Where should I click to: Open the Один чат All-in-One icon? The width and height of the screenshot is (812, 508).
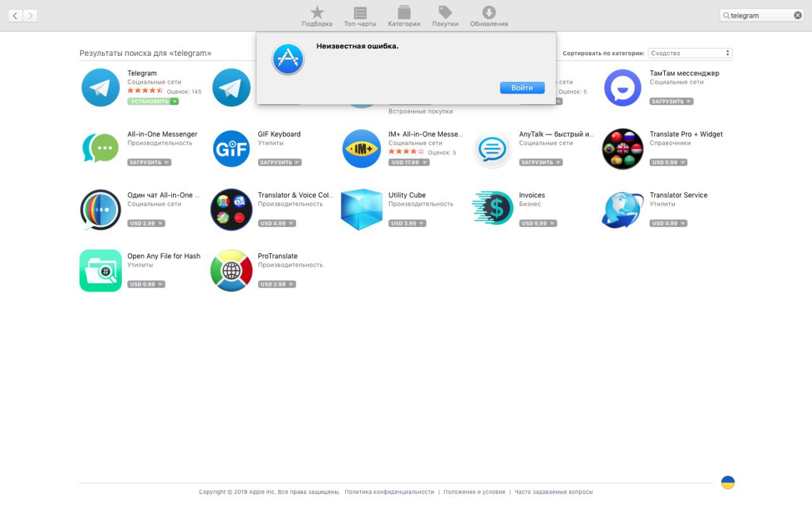[x=100, y=210]
